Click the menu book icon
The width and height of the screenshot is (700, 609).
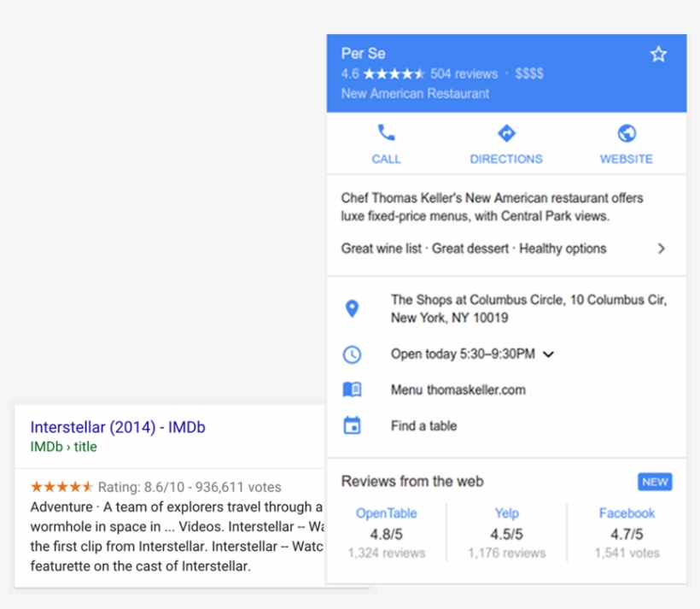click(x=352, y=389)
